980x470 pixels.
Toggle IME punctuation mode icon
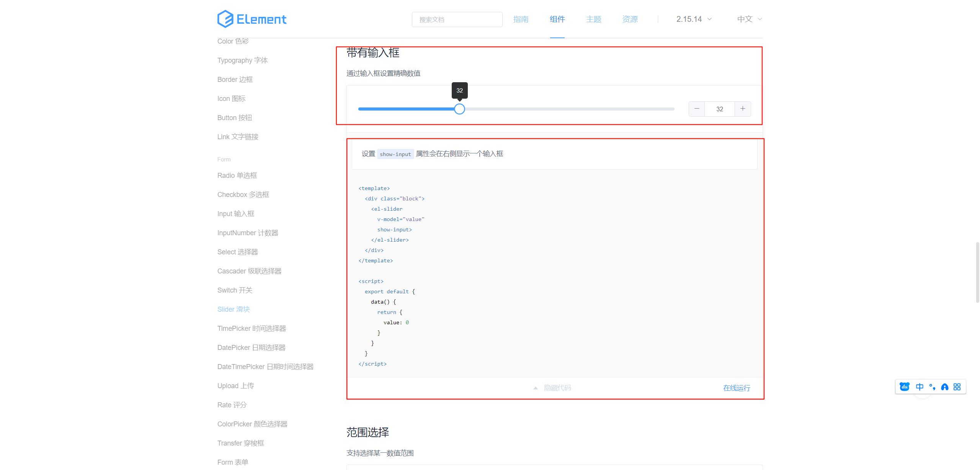(932, 387)
